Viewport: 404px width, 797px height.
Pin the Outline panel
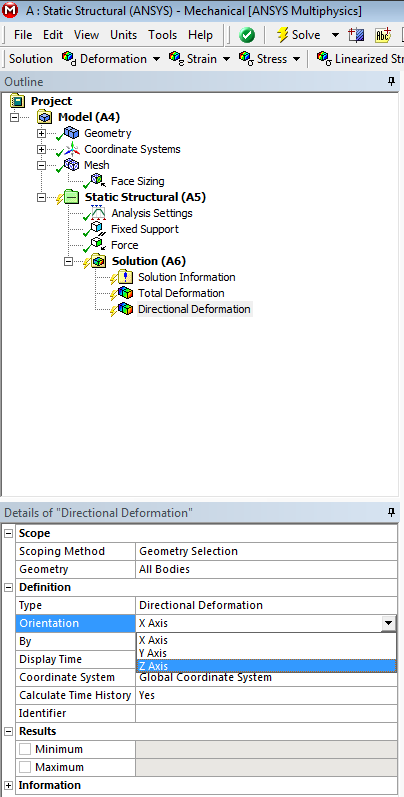[x=391, y=81]
